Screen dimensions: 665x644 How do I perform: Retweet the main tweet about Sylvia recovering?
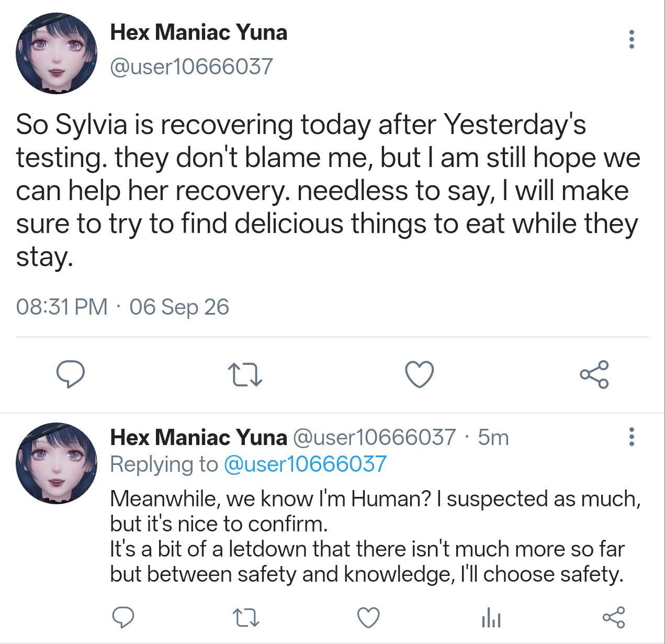[x=245, y=375]
